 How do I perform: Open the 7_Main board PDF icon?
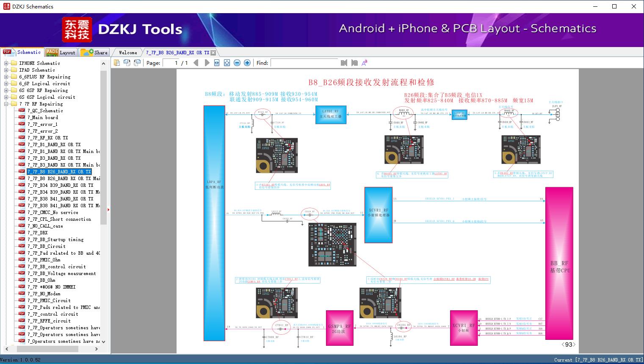(22, 117)
